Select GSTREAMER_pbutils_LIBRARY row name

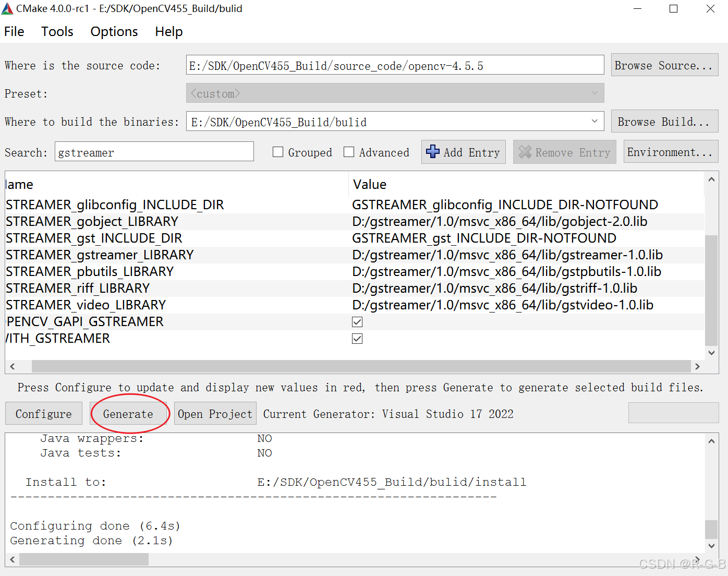pyautogui.click(x=90, y=271)
